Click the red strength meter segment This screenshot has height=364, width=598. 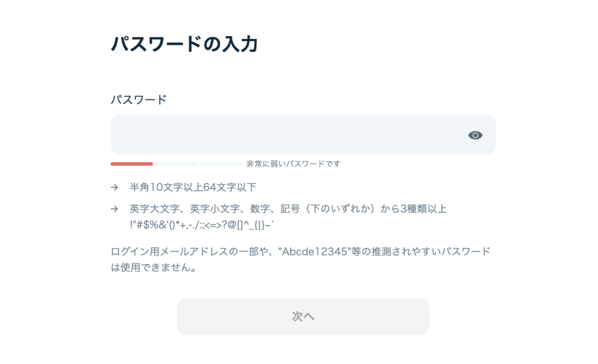pos(131,164)
